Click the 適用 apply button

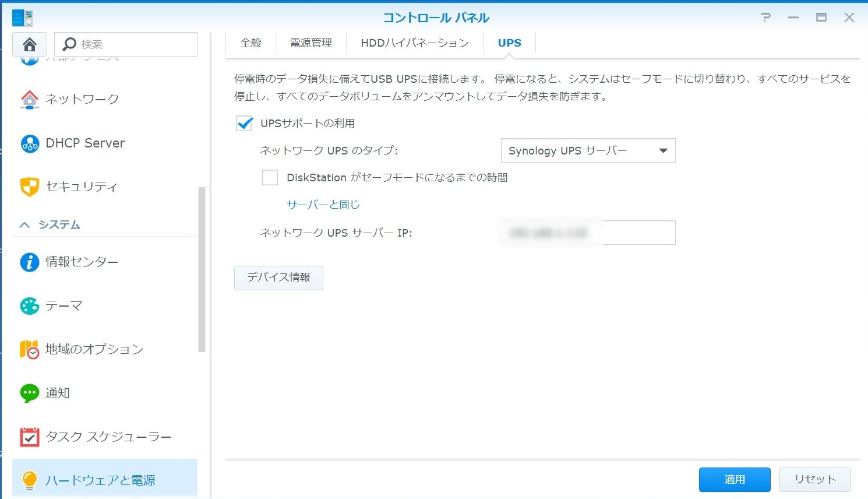click(x=734, y=479)
